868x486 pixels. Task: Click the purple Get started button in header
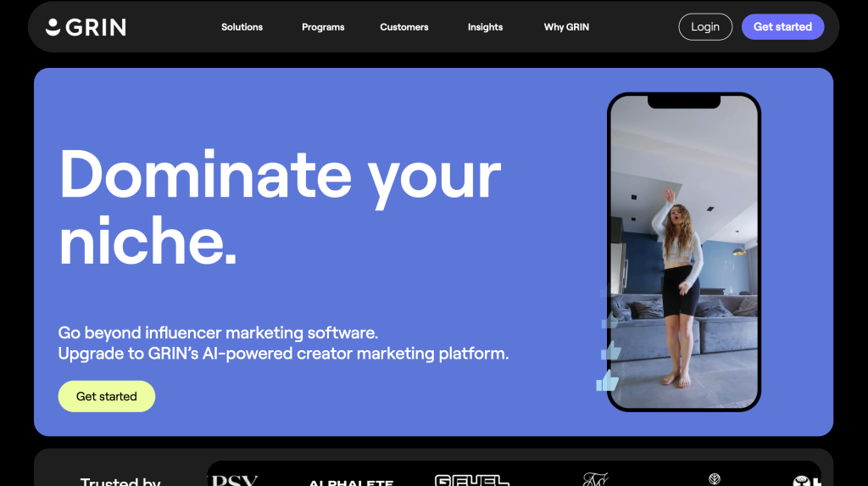tap(782, 26)
